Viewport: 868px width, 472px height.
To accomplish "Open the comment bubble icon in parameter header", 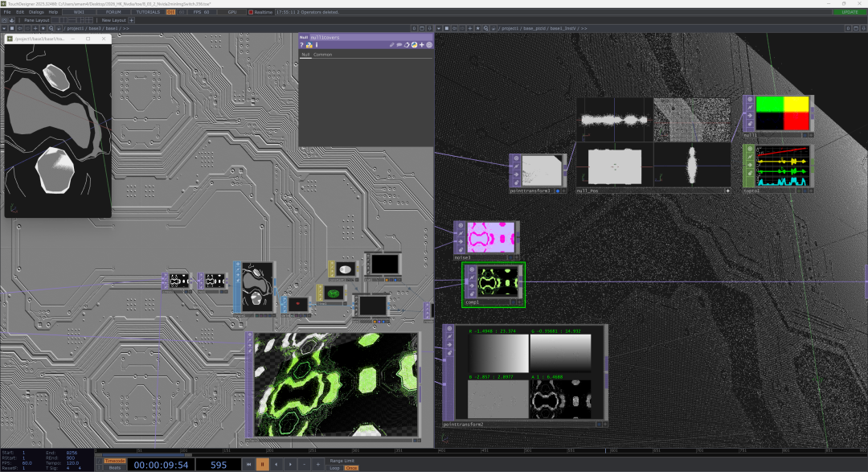I will (x=399, y=45).
